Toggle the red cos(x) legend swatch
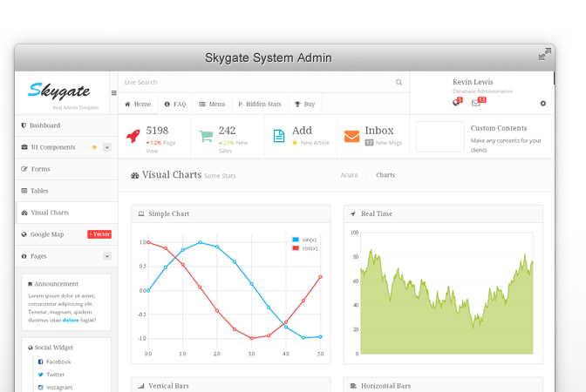 296,248
